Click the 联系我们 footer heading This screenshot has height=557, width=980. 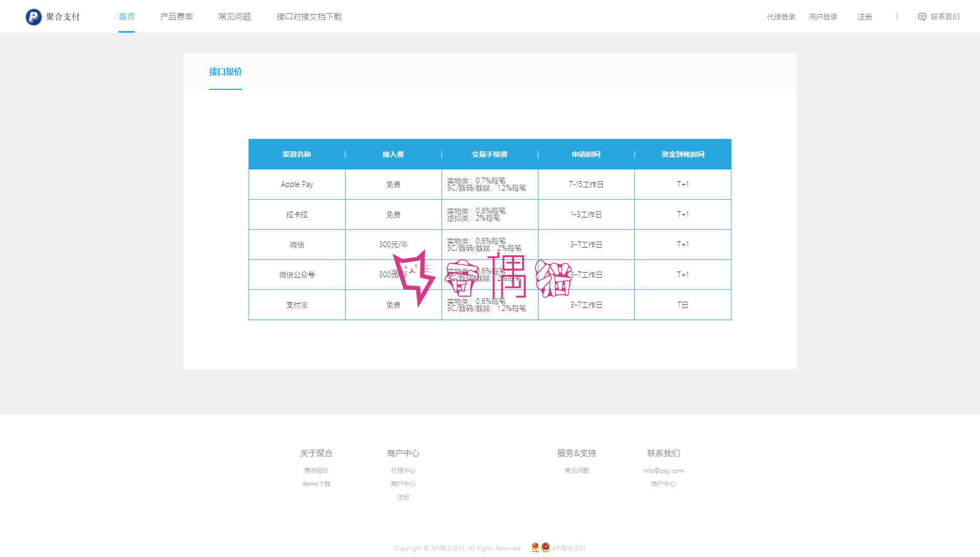tap(664, 453)
